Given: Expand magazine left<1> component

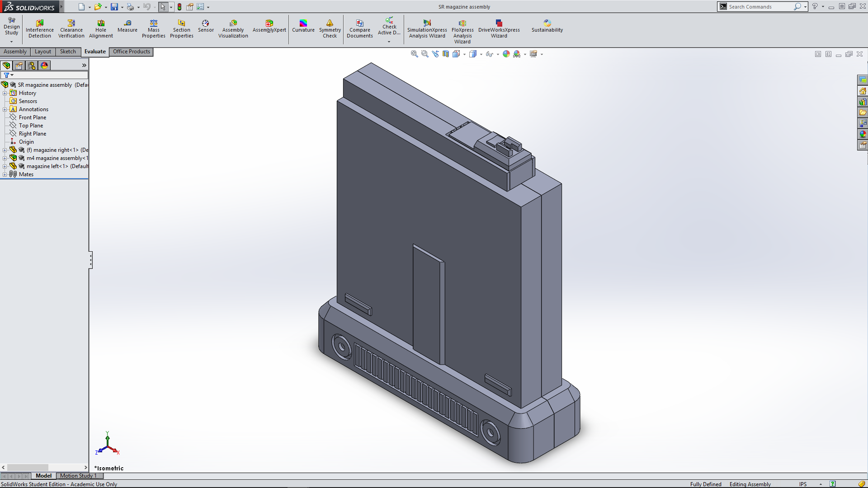Looking at the screenshot, I should 5,166.
